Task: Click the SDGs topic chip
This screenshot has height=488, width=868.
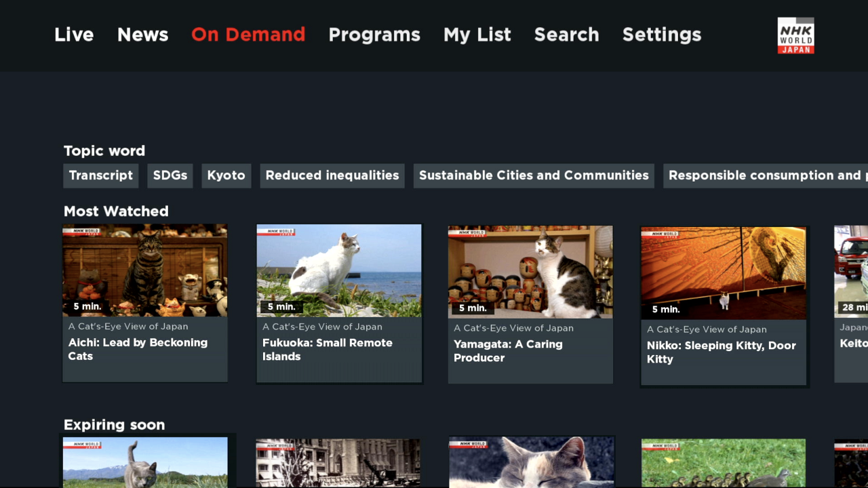Action: (170, 176)
